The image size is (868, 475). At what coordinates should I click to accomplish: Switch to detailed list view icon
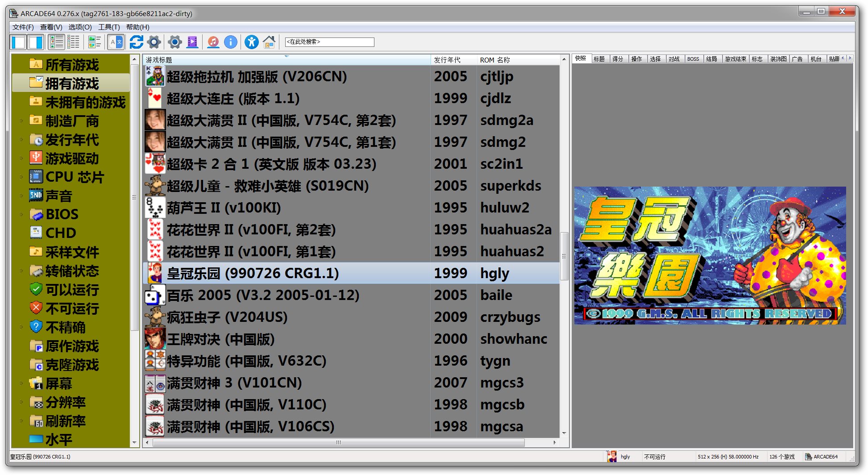(57, 42)
